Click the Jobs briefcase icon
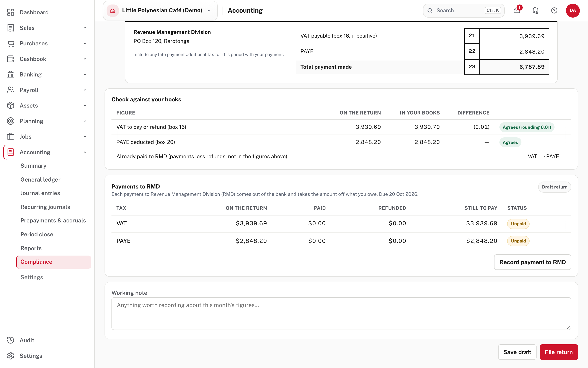 [10, 137]
